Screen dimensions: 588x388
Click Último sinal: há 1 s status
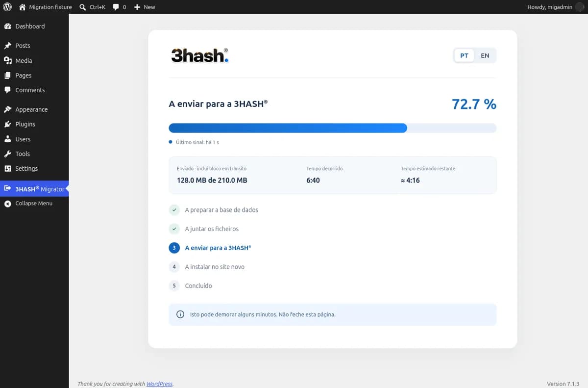pyautogui.click(x=197, y=142)
